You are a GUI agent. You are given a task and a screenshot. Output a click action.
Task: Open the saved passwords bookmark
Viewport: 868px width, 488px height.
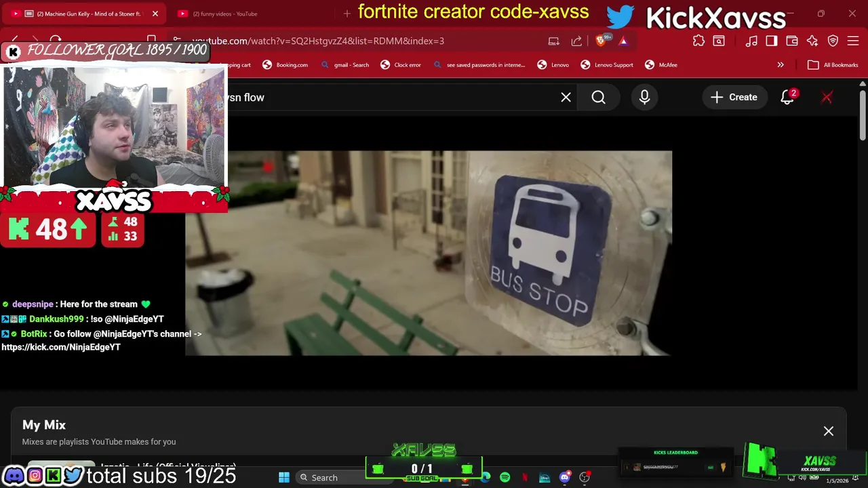point(479,65)
